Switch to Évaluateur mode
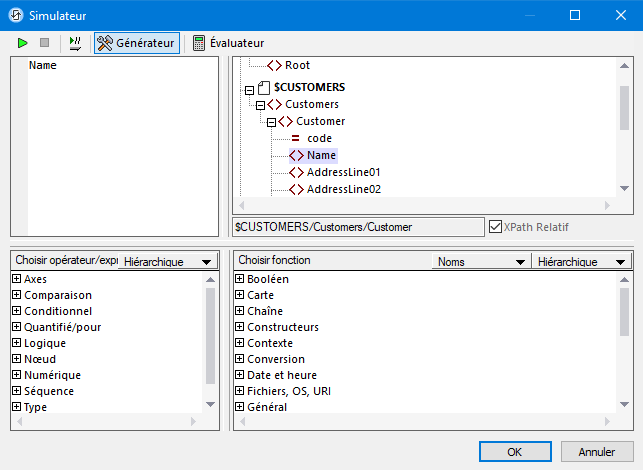 pyautogui.click(x=228, y=43)
